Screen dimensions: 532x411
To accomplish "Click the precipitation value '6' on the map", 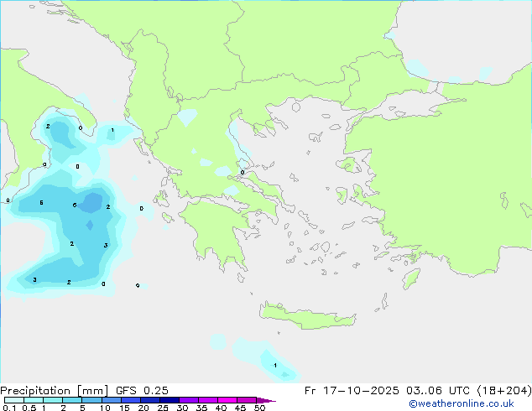I will click(75, 205).
